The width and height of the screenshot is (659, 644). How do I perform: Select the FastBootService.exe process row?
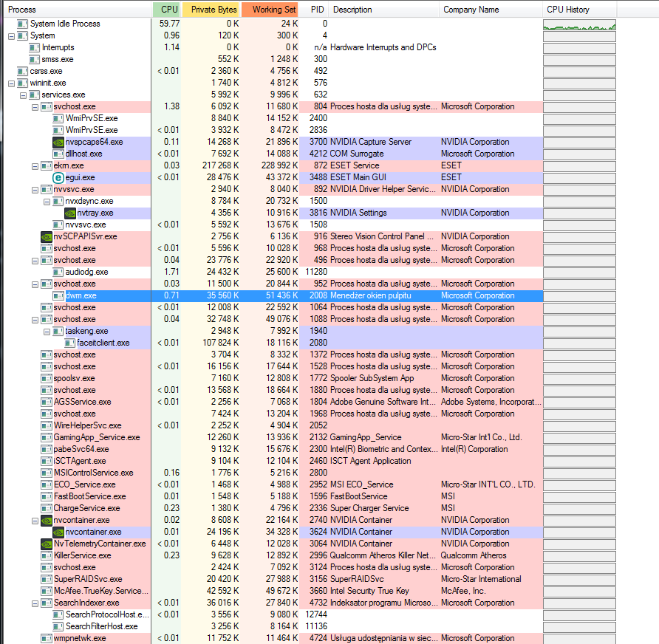point(273,496)
